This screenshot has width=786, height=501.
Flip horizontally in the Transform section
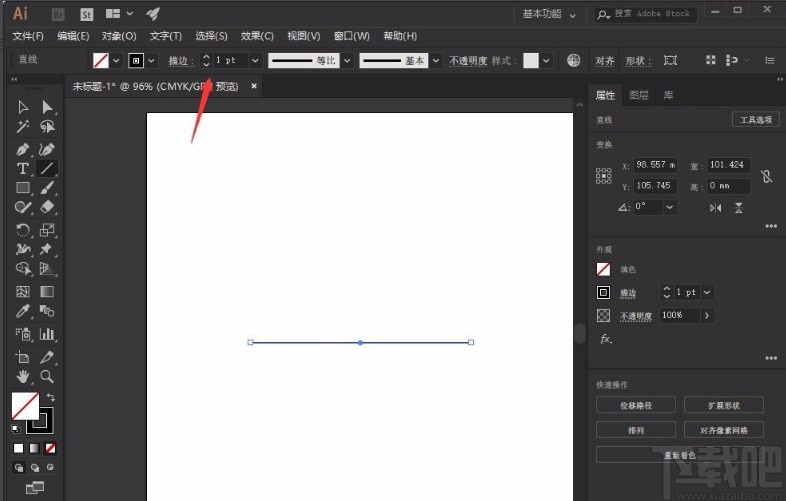tap(715, 208)
